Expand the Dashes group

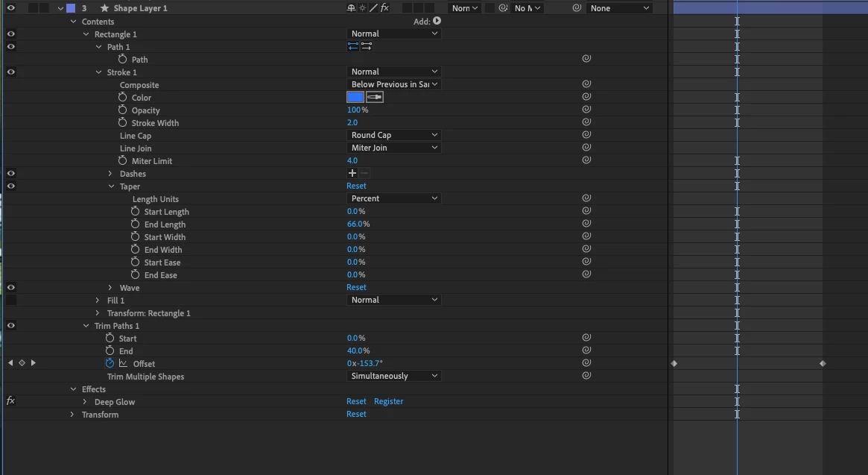[x=110, y=174]
